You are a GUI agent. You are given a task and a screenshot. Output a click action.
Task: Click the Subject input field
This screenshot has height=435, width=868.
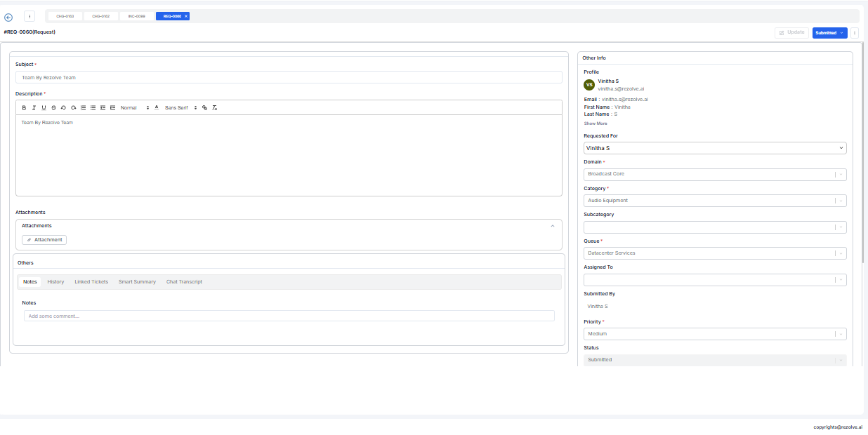(289, 77)
